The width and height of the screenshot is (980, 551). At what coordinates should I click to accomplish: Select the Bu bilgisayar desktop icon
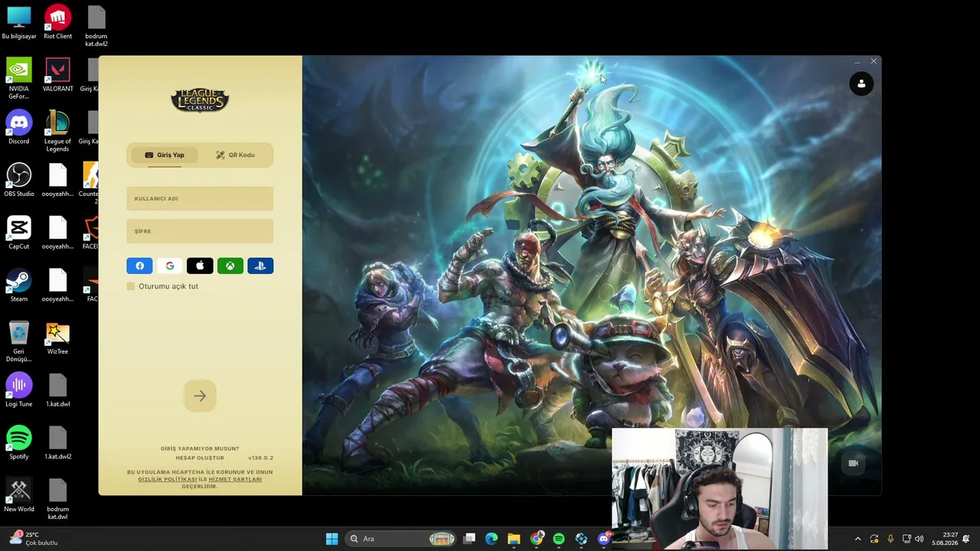pyautogui.click(x=19, y=23)
